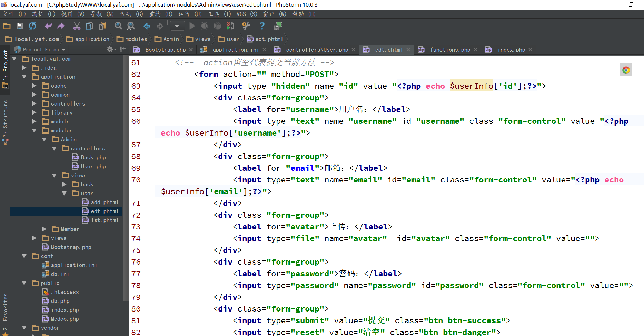Click the Save All toolbar icon
644x336 pixels.
coord(20,26)
